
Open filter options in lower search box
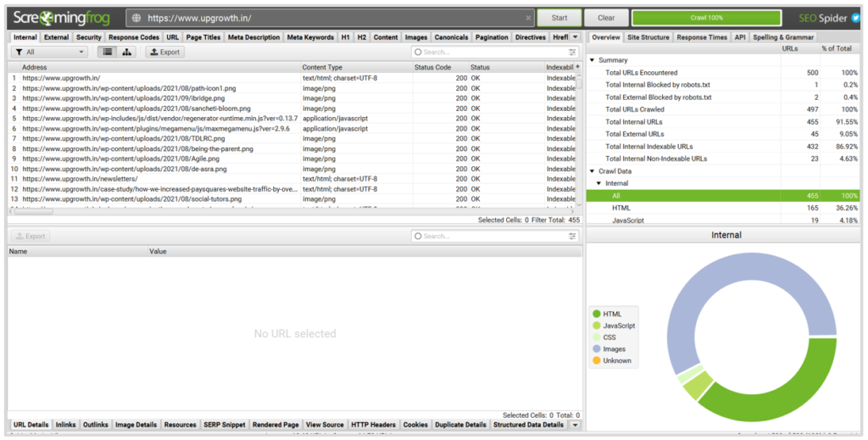tap(572, 237)
